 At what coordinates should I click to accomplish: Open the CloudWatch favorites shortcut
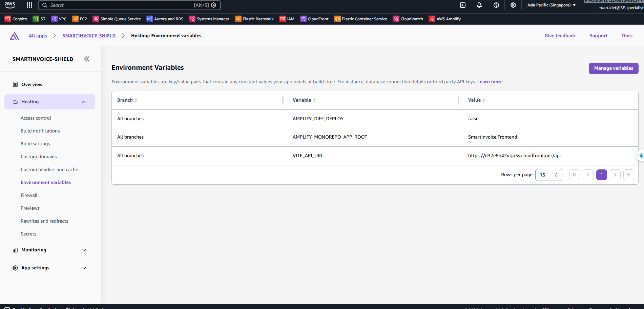click(x=408, y=19)
